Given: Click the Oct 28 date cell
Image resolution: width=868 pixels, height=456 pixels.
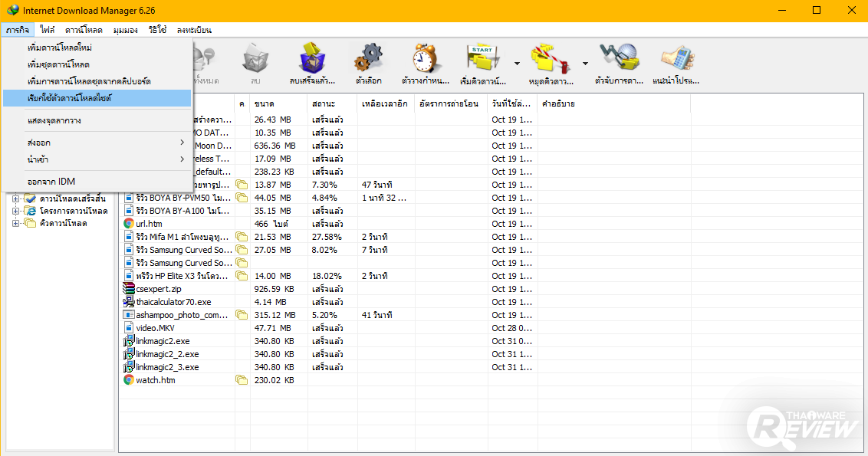Looking at the screenshot, I should click(512, 328).
